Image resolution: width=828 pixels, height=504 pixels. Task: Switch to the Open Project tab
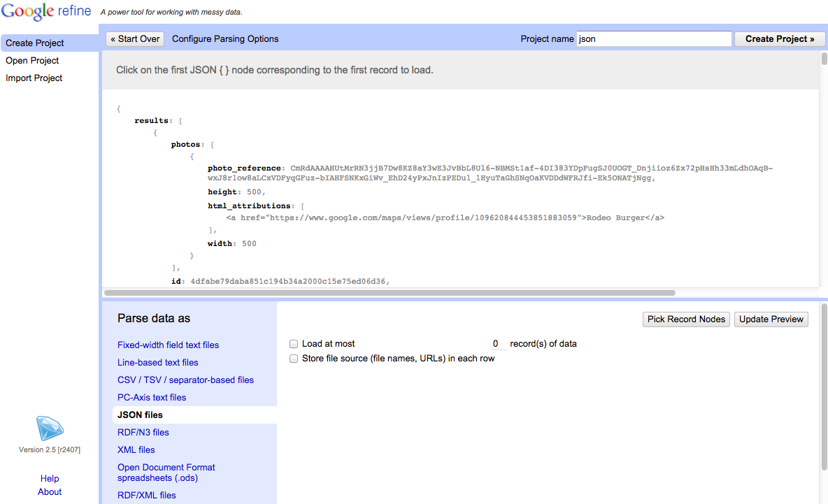point(32,60)
